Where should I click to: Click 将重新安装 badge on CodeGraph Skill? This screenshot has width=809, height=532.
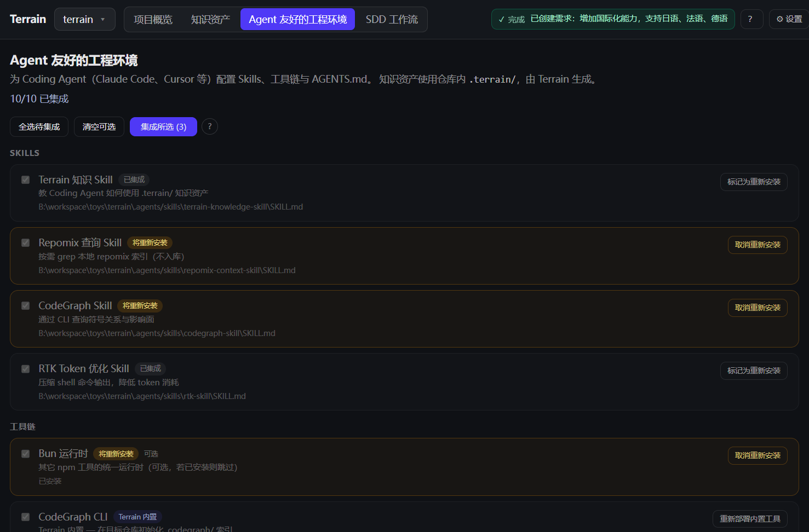[140, 306]
